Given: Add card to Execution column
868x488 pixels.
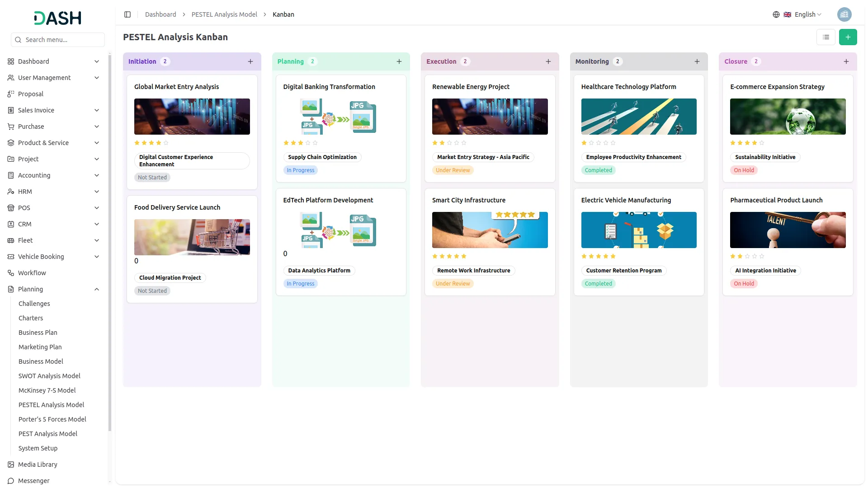Looking at the screenshot, I should pyautogui.click(x=548, y=61).
